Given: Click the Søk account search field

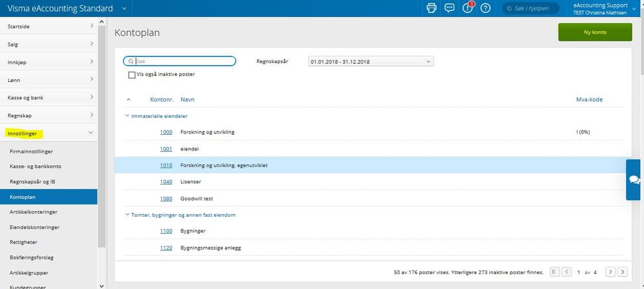Looking at the screenshot, I should point(179,61).
